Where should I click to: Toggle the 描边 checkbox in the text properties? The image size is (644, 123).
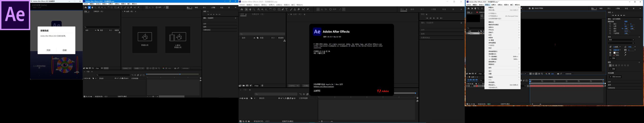click(x=610, y=55)
